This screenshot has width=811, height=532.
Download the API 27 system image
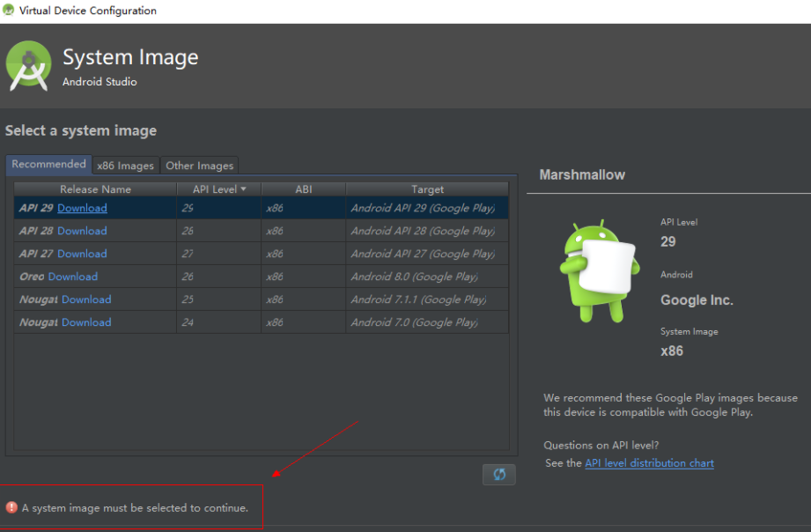pyautogui.click(x=82, y=254)
